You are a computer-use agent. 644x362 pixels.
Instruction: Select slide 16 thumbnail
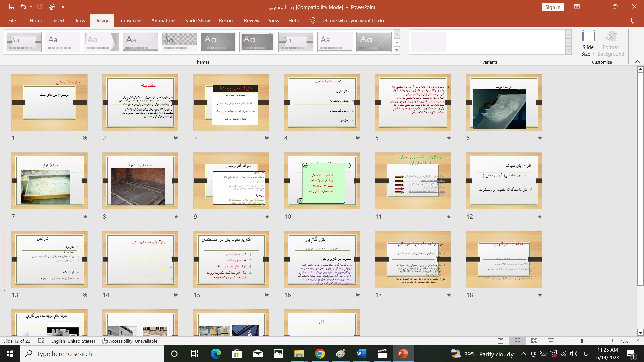(x=322, y=259)
